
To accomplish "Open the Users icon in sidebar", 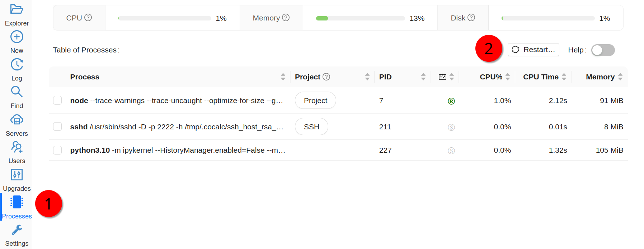I will [x=17, y=147].
